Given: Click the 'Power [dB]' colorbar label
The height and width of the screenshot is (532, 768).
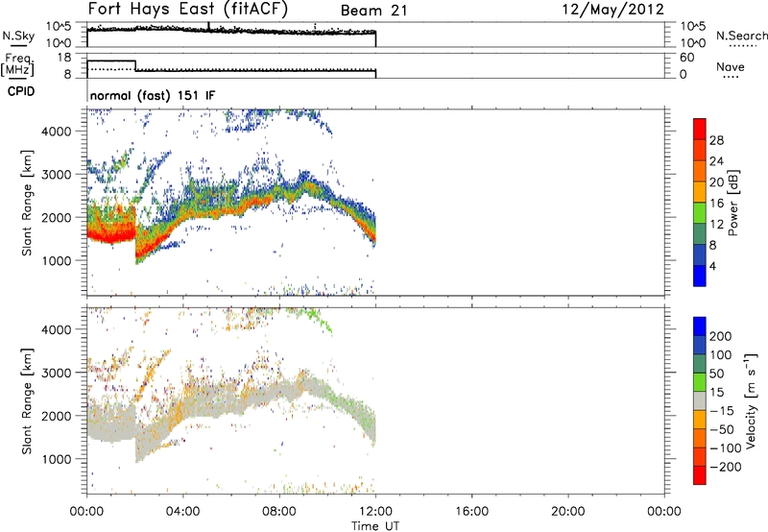Looking at the screenshot, I should [733, 203].
